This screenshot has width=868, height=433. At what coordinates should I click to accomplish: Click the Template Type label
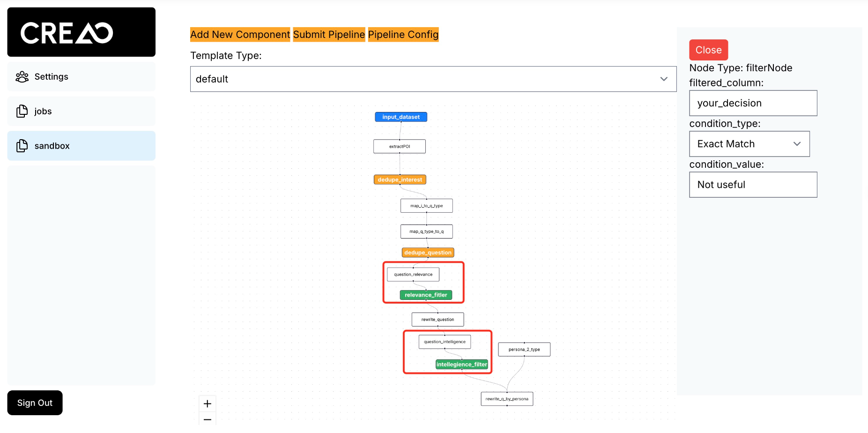tap(226, 56)
